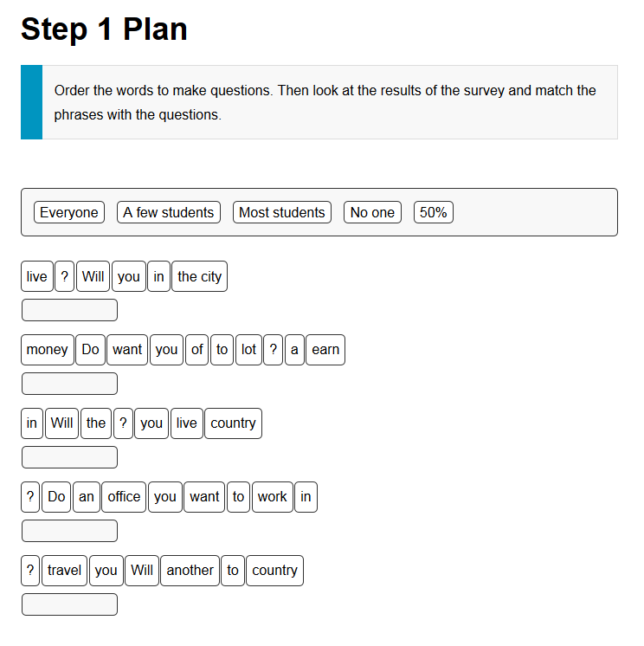Image resolution: width=644 pixels, height=646 pixels.
Task: Pick the 'A few students' phrase tile
Action: [169, 212]
